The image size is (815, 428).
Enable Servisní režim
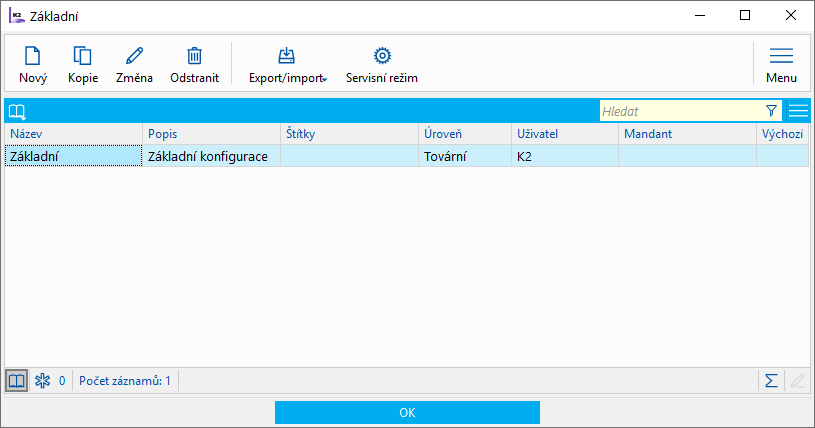pyautogui.click(x=382, y=65)
